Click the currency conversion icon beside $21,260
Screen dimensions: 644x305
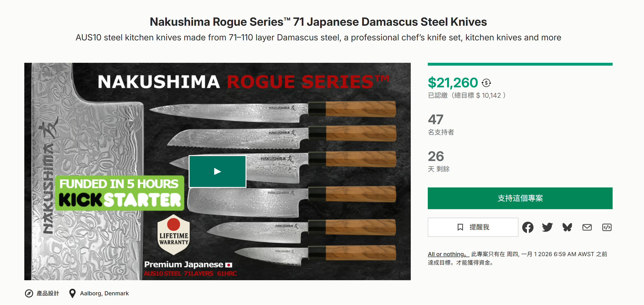(486, 82)
